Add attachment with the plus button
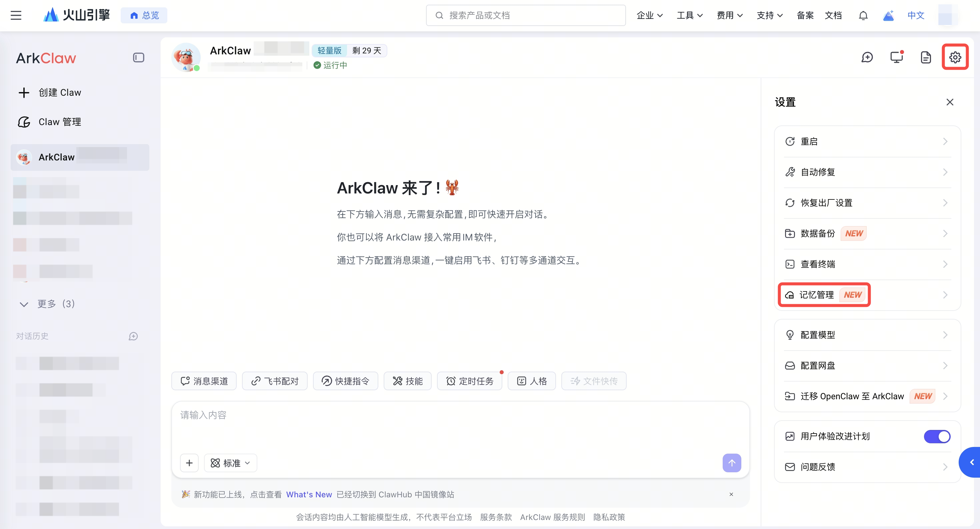The height and width of the screenshot is (529, 980). pos(189,463)
